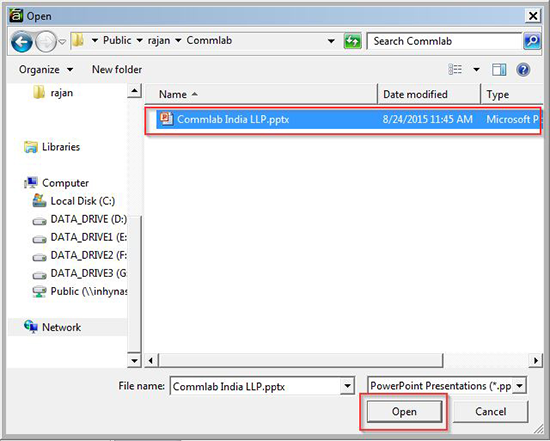Viewport: 550px width, 441px height.
Task: Click the change view icon in toolbar
Action: [x=455, y=69]
